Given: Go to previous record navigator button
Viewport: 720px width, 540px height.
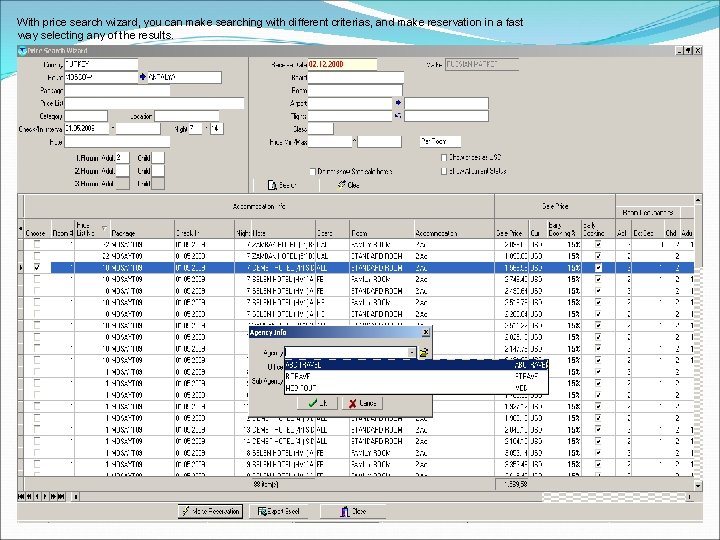Looking at the screenshot, I should 37,496.
